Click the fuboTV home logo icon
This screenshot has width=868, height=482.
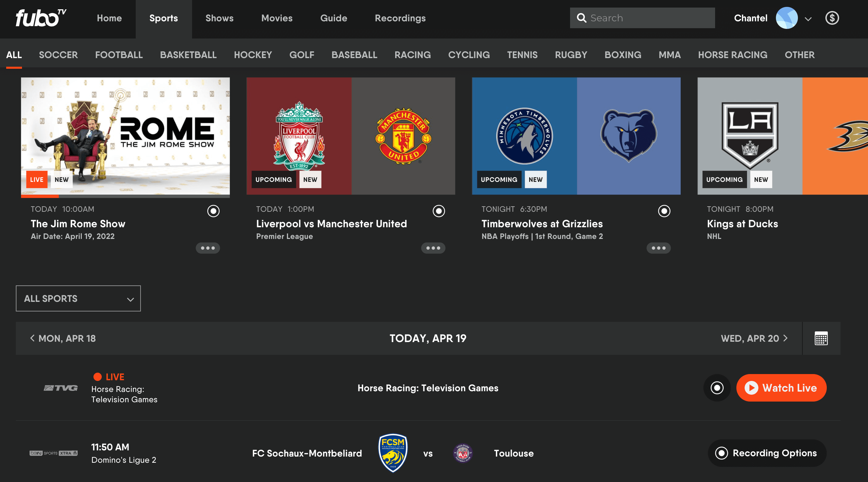(x=40, y=18)
